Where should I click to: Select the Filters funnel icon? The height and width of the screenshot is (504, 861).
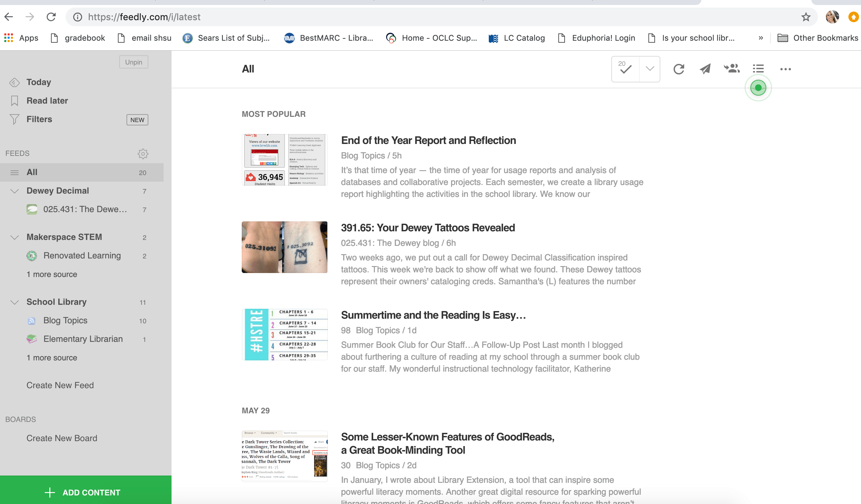(x=14, y=119)
